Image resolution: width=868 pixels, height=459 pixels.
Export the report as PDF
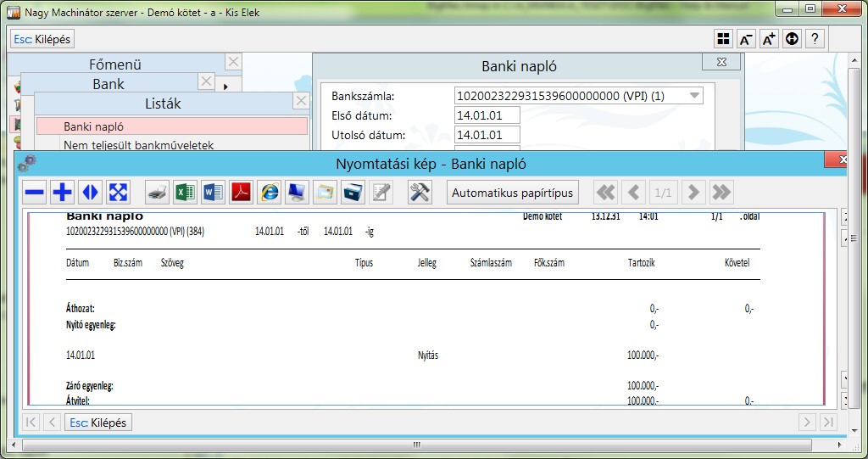[242, 193]
